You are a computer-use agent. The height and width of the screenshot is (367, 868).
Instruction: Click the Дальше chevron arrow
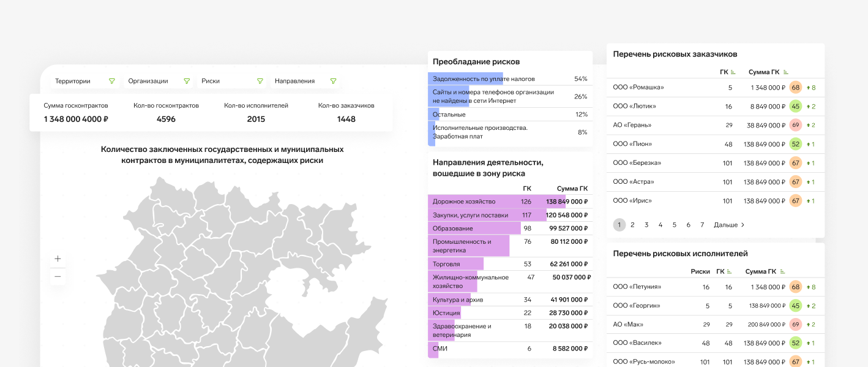pyautogui.click(x=743, y=225)
